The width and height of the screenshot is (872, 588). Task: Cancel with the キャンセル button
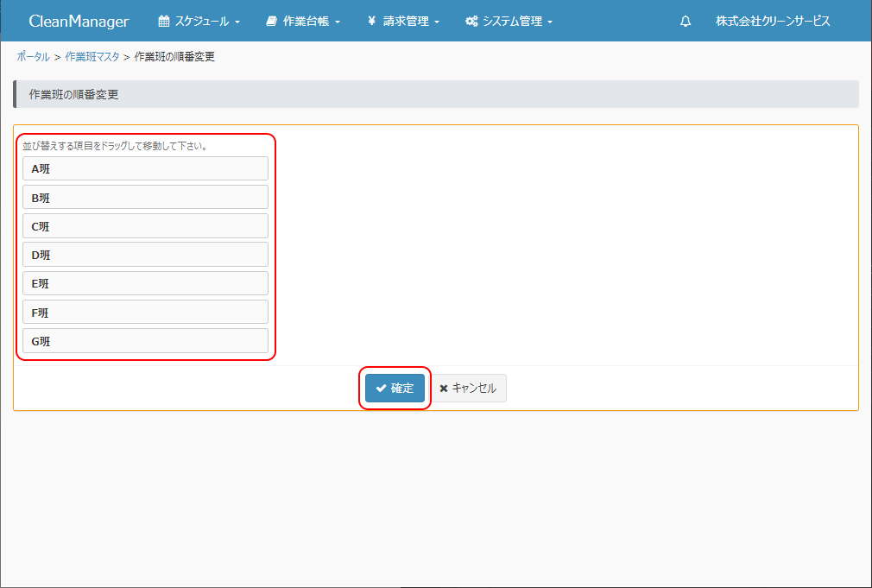pyautogui.click(x=470, y=388)
